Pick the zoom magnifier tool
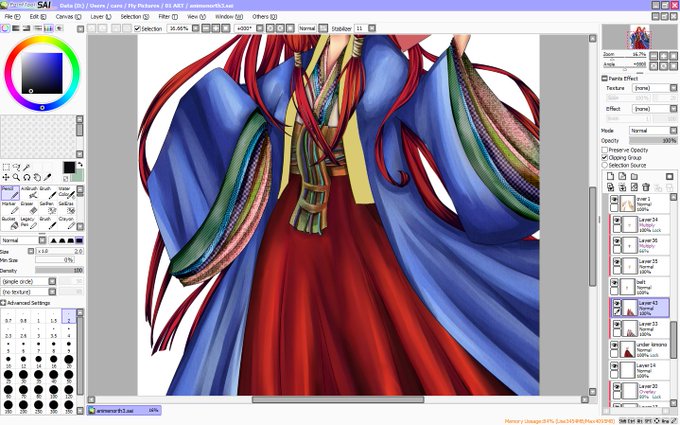This screenshot has height=425, width=680. click(x=16, y=177)
